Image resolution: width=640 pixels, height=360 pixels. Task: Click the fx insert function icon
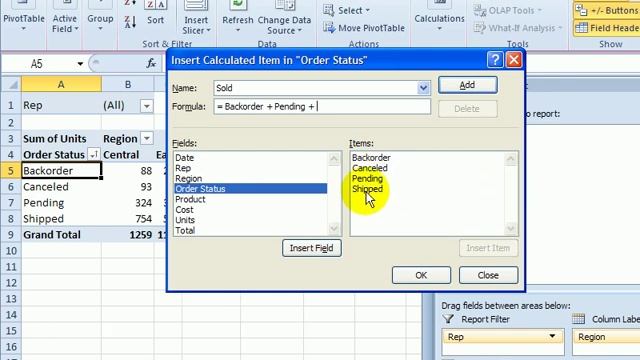click(151, 63)
